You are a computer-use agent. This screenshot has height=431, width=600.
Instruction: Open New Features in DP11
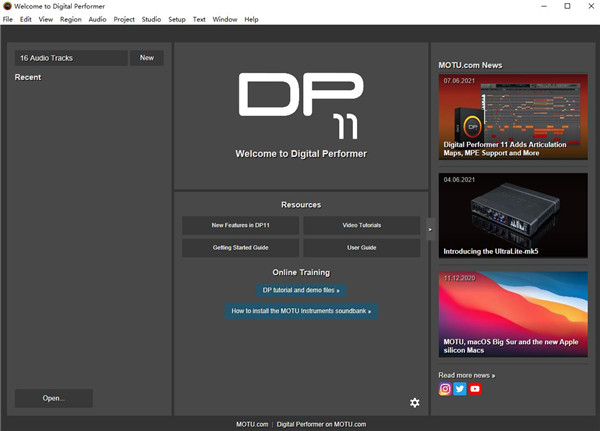[240, 225]
